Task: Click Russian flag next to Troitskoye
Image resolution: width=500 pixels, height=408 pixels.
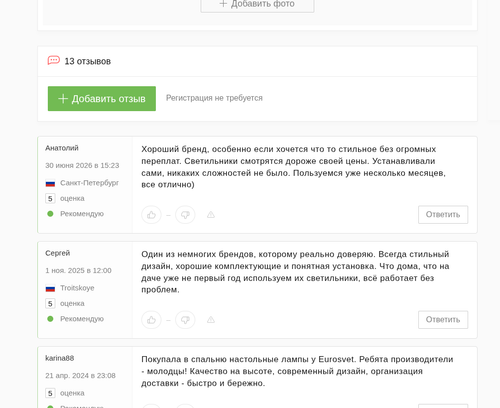Action: (50, 288)
